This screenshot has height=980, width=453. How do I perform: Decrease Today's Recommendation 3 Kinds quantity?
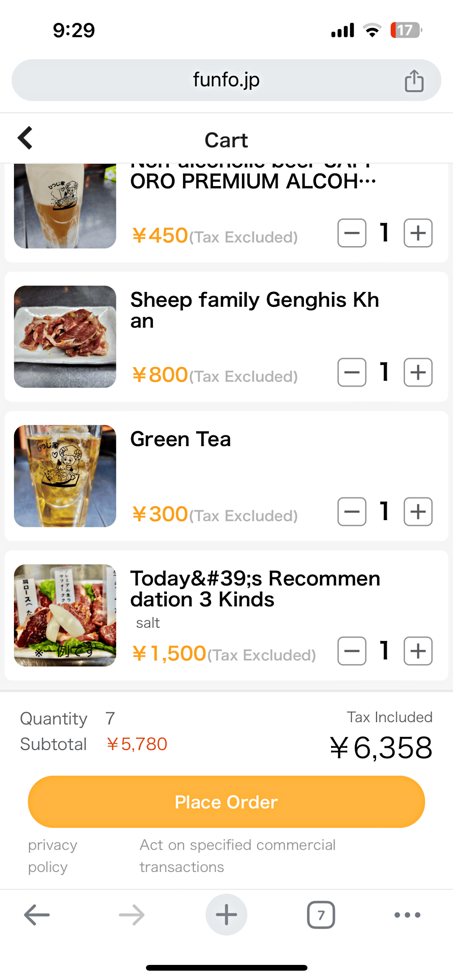coord(352,650)
